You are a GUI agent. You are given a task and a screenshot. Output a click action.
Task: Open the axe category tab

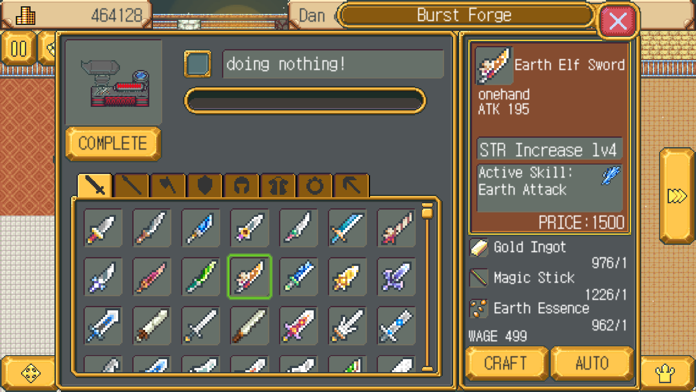click(168, 185)
